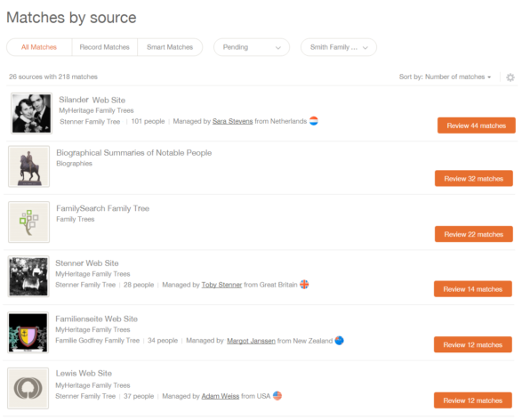This screenshot has height=420, width=530.
Task: Open Familienseite Web Site title
Action: tap(96, 319)
